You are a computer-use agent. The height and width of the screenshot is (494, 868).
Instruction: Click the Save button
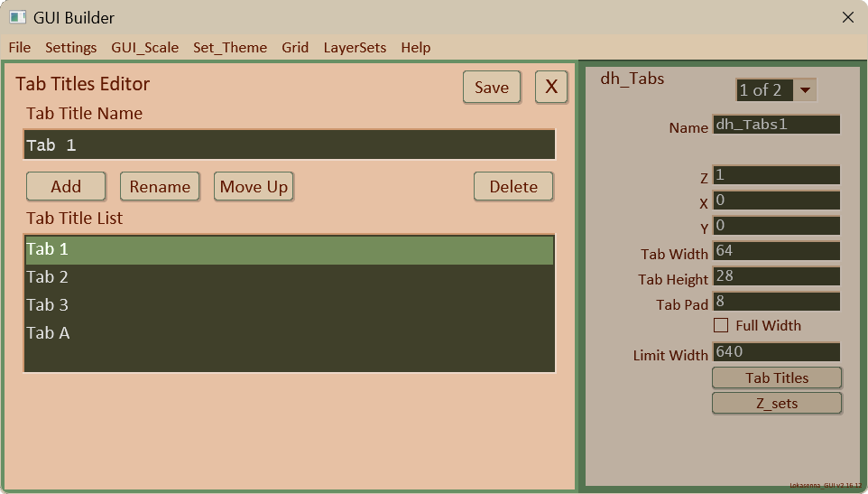492,87
